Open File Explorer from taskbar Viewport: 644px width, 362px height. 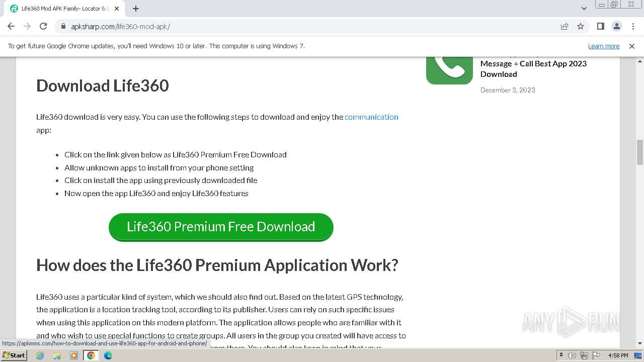point(57,355)
